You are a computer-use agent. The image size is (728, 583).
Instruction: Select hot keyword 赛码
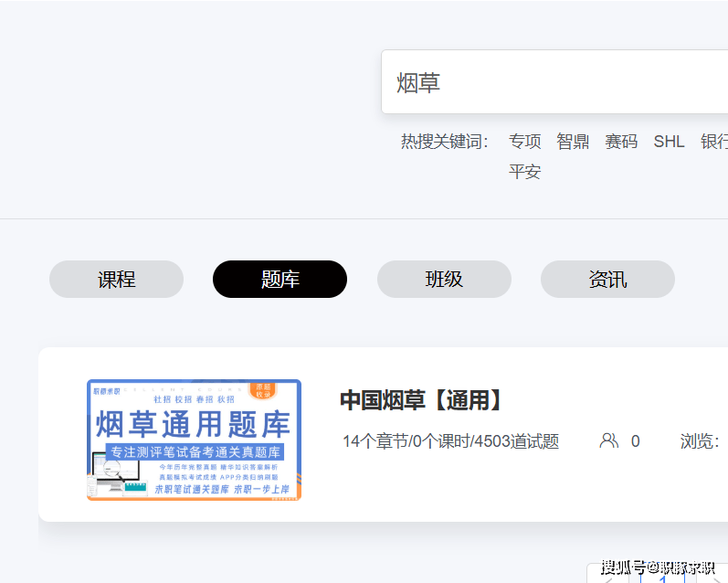(621, 142)
